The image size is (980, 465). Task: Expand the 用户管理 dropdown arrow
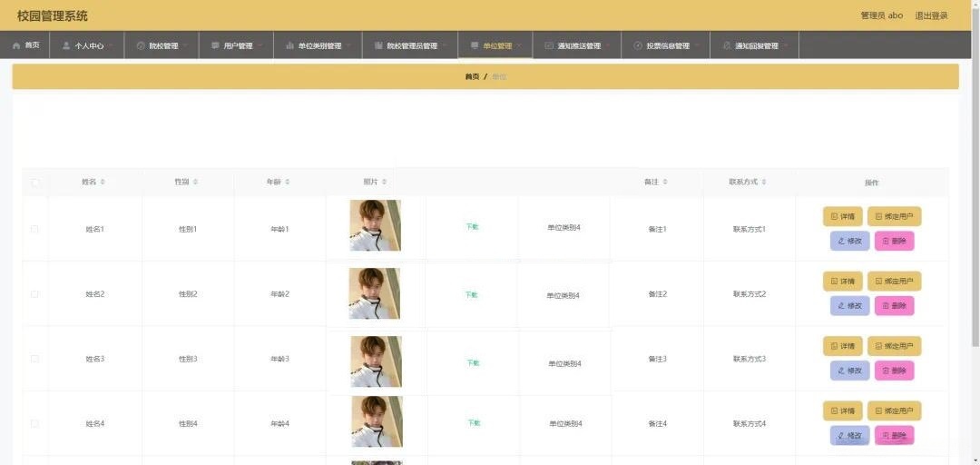pyautogui.click(x=260, y=45)
